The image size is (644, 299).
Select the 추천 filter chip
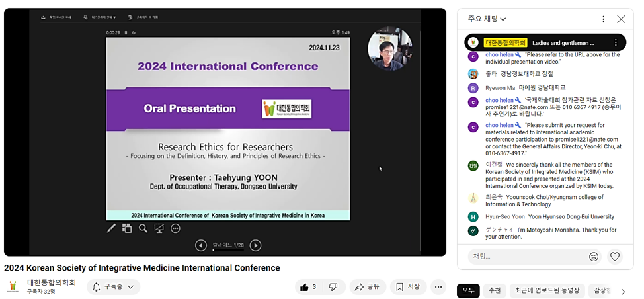(x=495, y=290)
